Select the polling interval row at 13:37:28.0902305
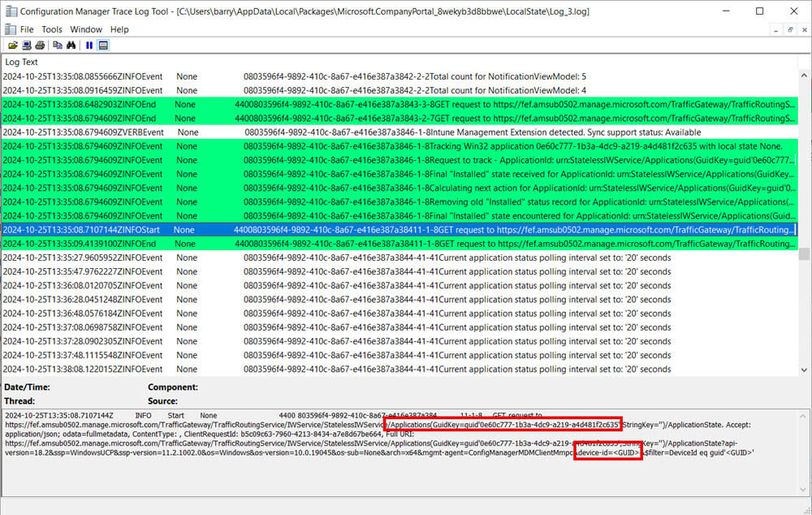This screenshot has height=515, width=812. point(400,342)
